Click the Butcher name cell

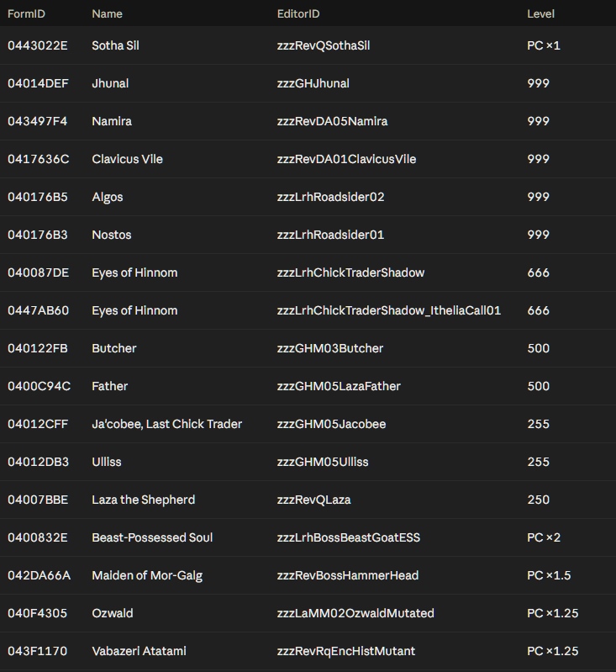114,348
